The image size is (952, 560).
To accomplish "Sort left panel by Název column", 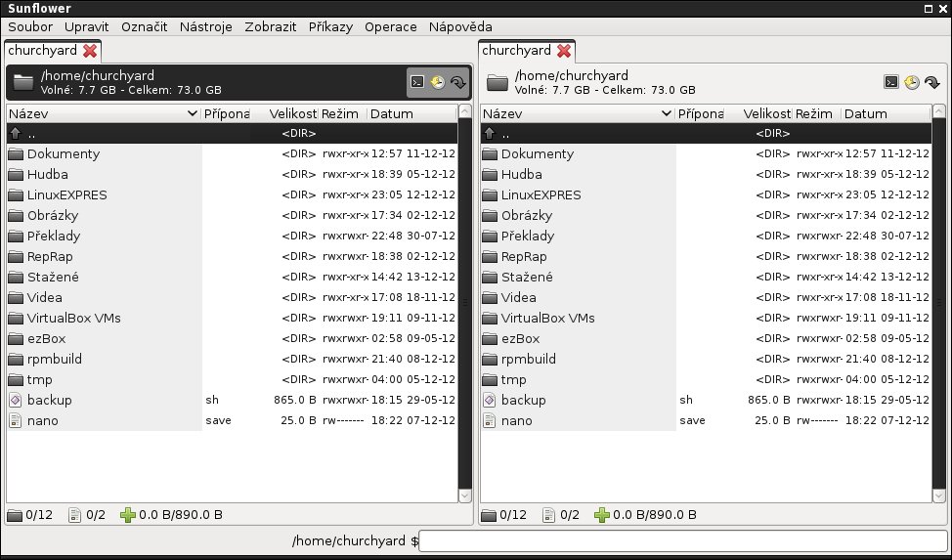I will [x=104, y=113].
